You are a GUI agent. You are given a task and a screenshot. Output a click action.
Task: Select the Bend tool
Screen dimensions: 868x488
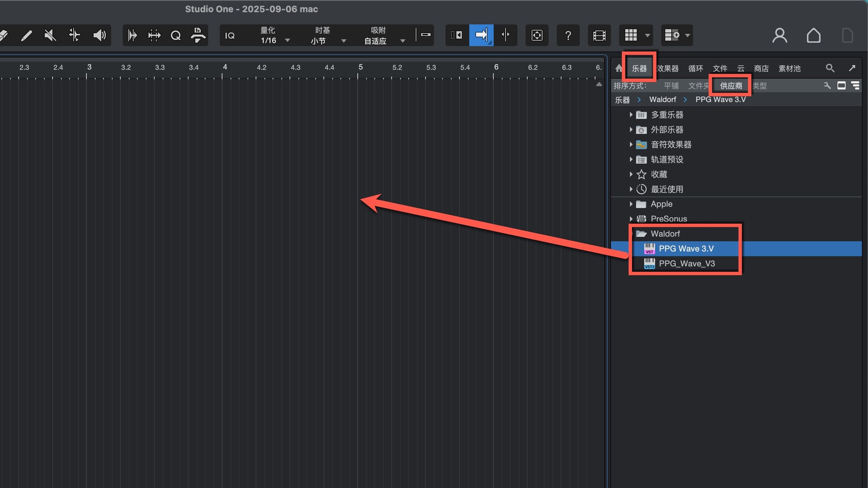(x=74, y=35)
